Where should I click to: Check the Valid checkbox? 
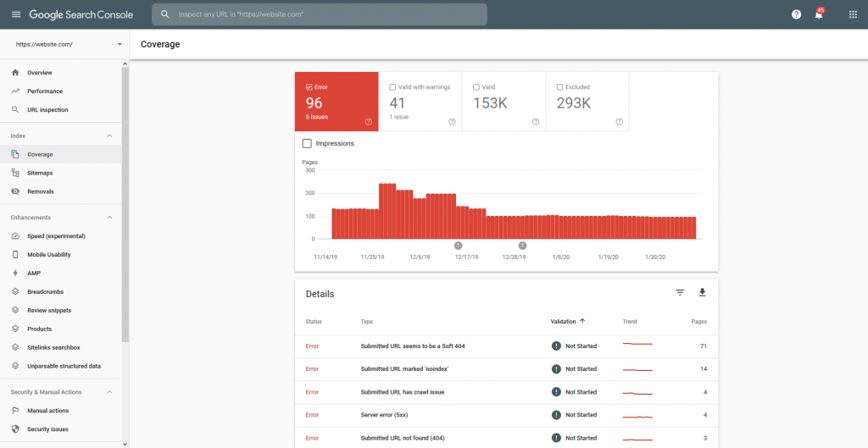point(476,87)
